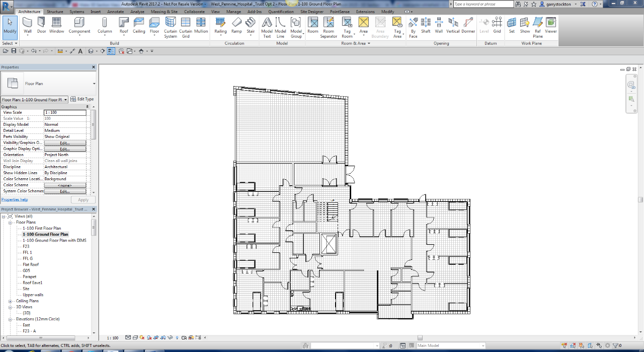
Task: Click the Room Separator tool
Action: point(329,27)
